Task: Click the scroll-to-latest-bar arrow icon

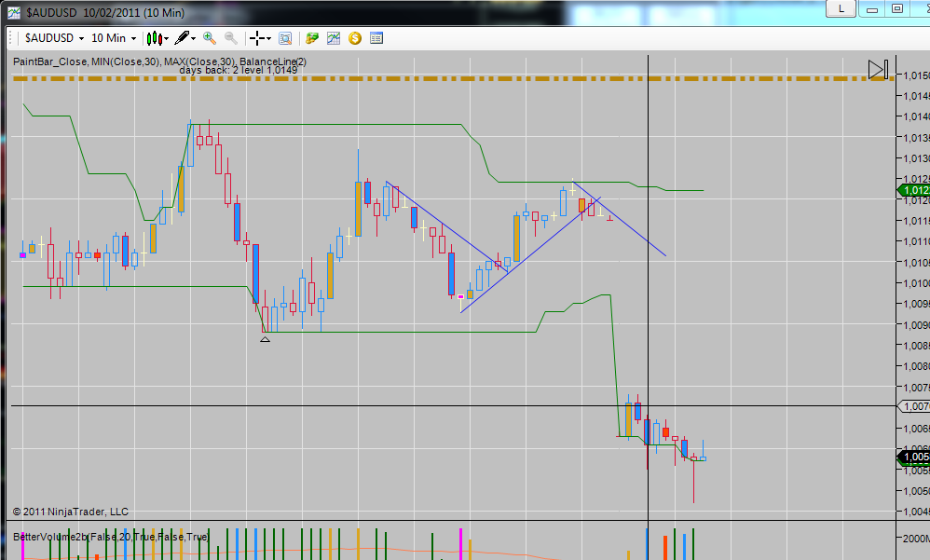Action: [879, 69]
